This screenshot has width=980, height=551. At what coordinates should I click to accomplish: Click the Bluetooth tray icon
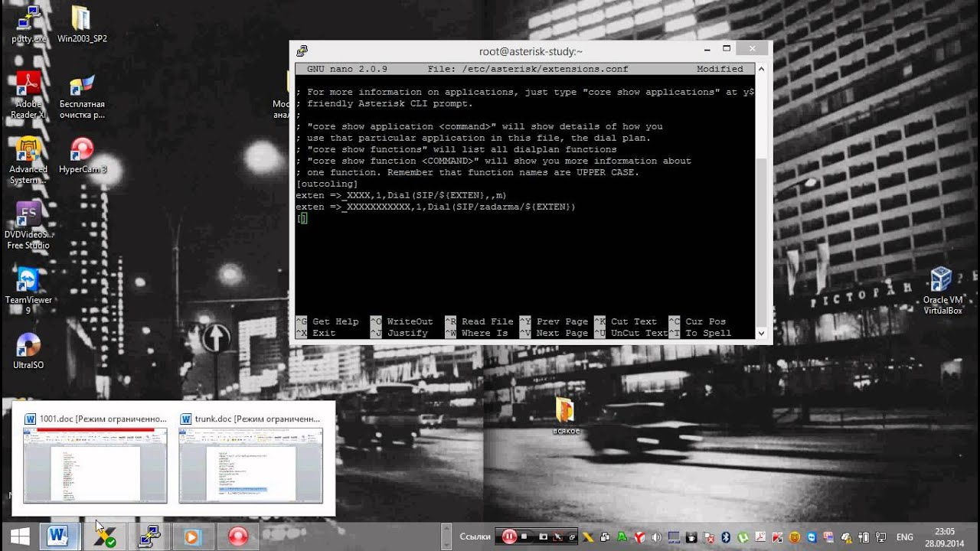(726, 537)
